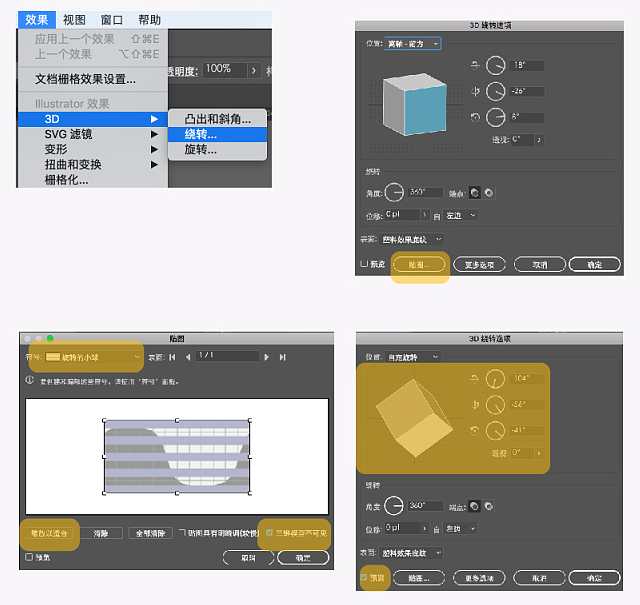The width and height of the screenshot is (640, 605).
Task: Jump to first surface in 贴图 dialog
Action: coord(172,356)
